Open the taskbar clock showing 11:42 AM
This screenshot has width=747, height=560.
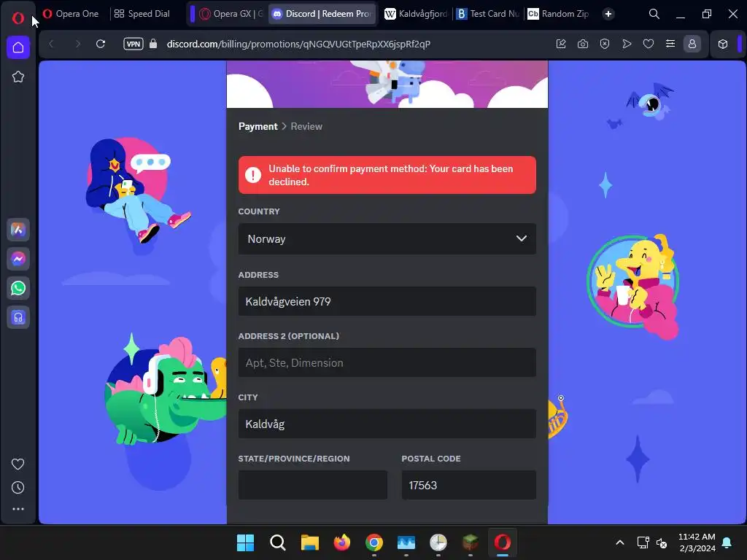[697, 542]
